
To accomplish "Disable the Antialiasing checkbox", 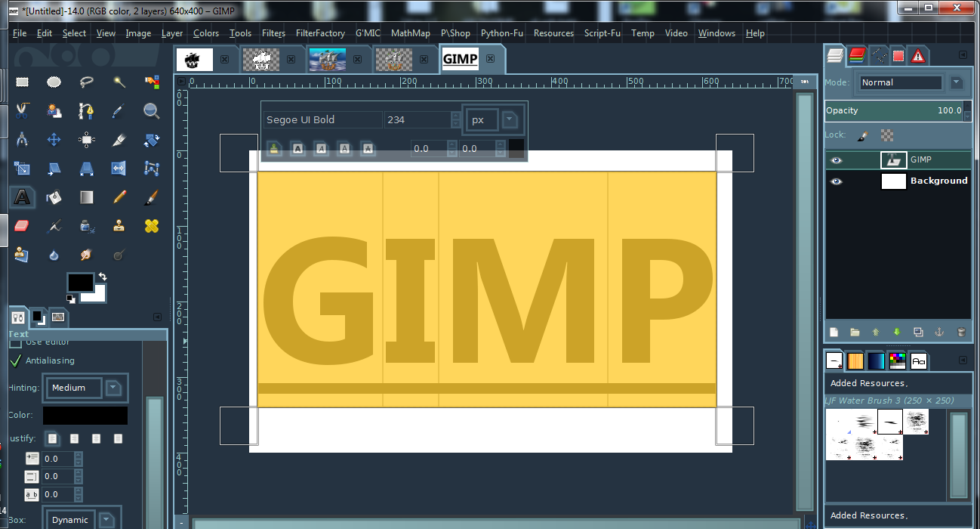I will pyautogui.click(x=16, y=360).
